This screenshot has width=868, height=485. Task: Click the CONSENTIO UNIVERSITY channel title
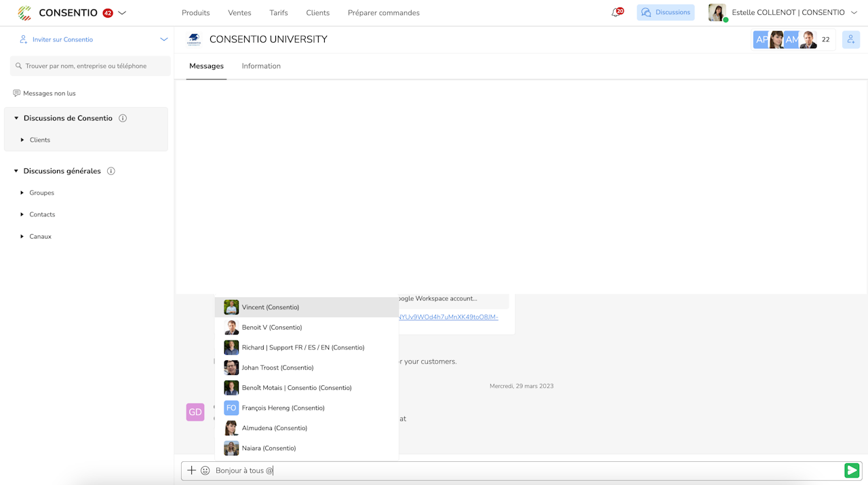point(269,39)
